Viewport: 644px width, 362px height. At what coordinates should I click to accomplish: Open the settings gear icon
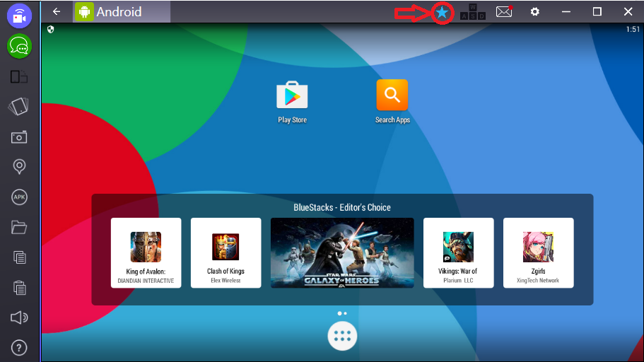point(534,11)
